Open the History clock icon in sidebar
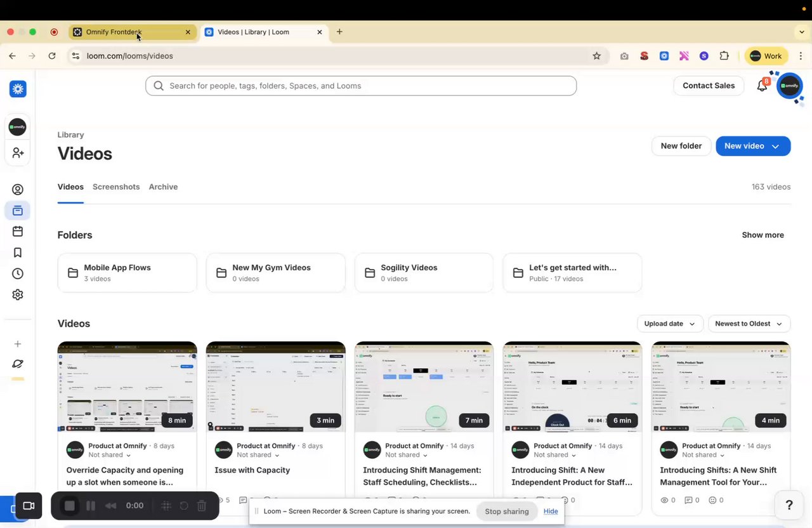Image resolution: width=812 pixels, height=528 pixels. coord(18,274)
